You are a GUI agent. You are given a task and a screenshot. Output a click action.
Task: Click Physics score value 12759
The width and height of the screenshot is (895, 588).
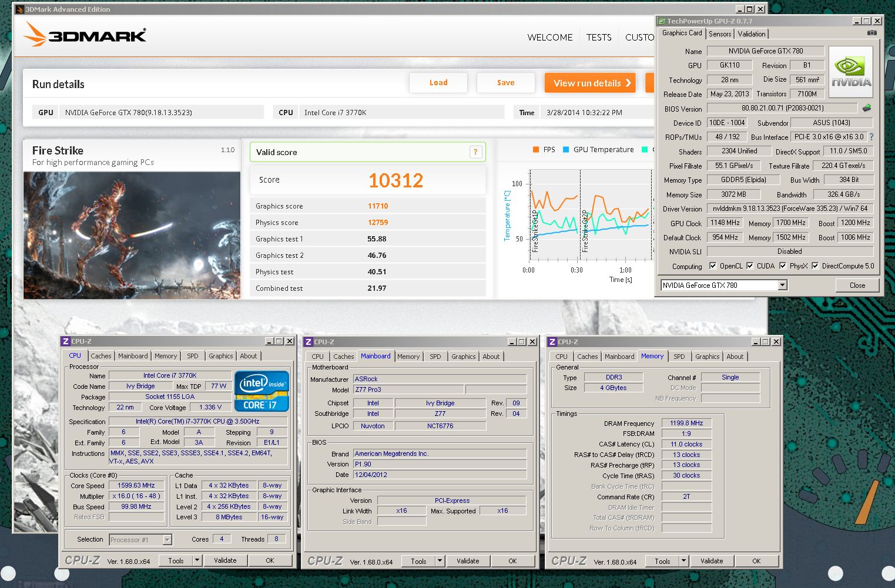pos(378,223)
